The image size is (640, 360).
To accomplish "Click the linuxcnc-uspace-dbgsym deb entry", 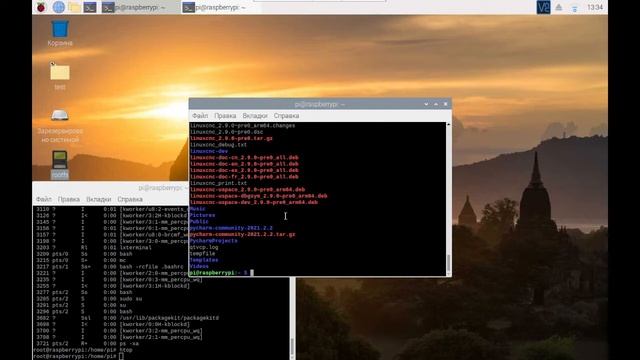I will click(258, 196).
